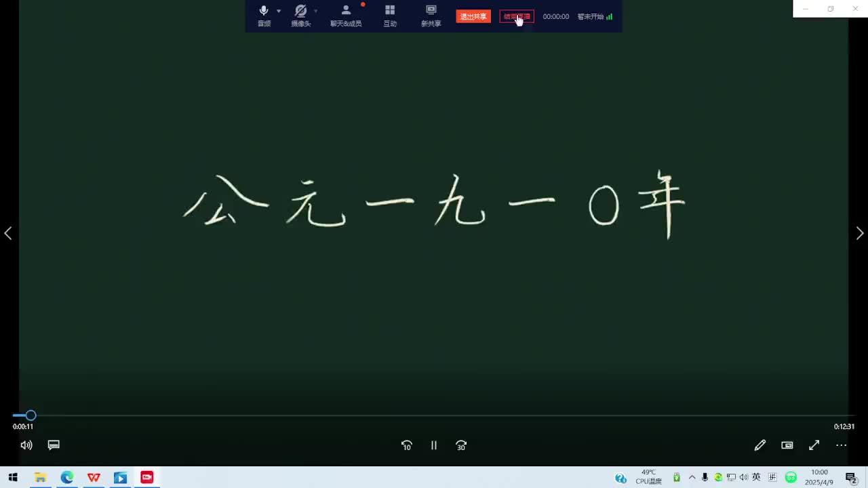Viewport: 868px width, 488px height.
Task: Launch Microsoft Edge from the taskbar
Action: (67, 478)
